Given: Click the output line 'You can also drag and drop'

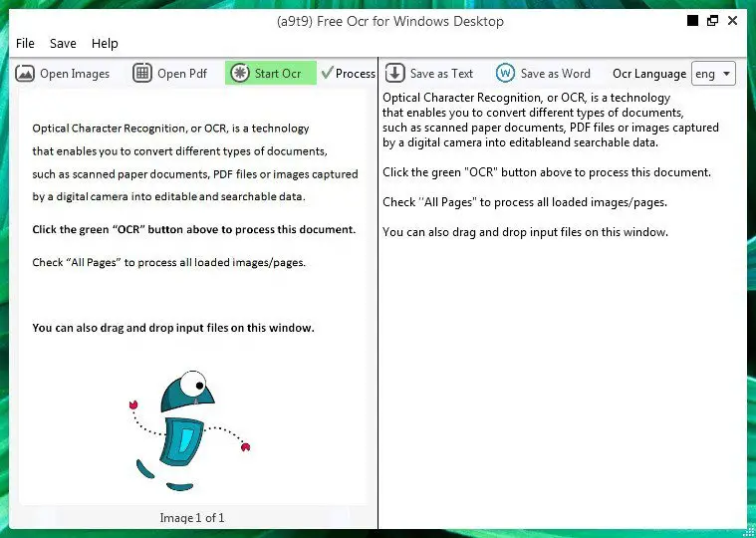Looking at the screenshot, I should [526, 232].
